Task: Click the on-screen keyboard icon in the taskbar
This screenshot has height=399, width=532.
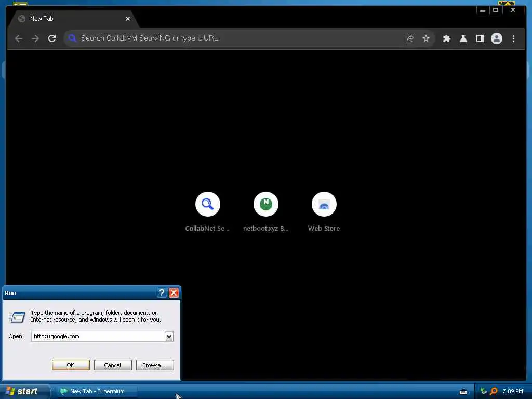Action: click(x=463, y=392)
